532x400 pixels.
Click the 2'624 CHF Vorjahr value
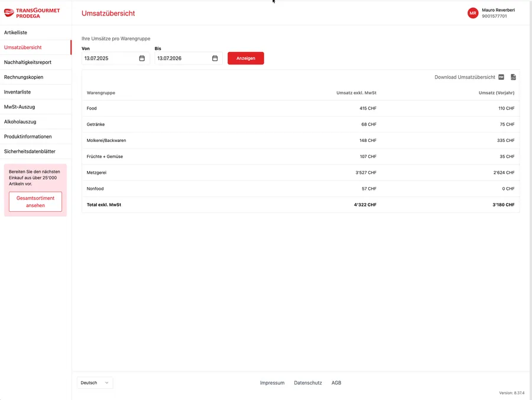point(504,173)
